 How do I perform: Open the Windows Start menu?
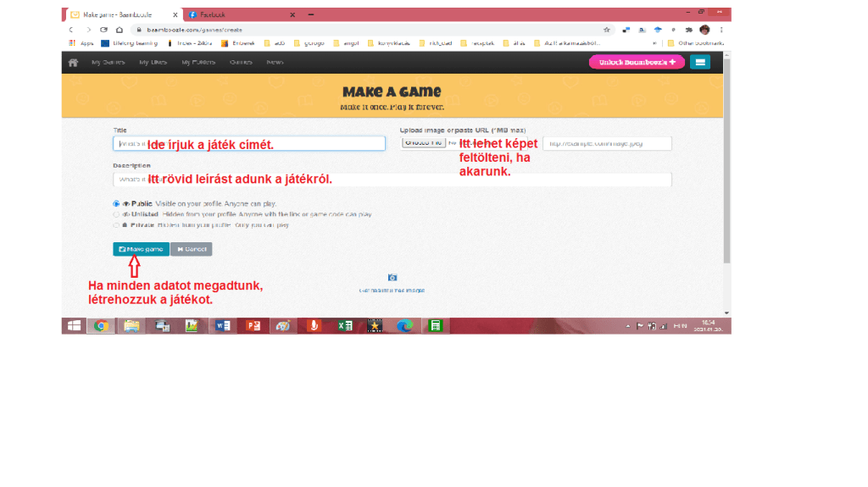point(74,326)
